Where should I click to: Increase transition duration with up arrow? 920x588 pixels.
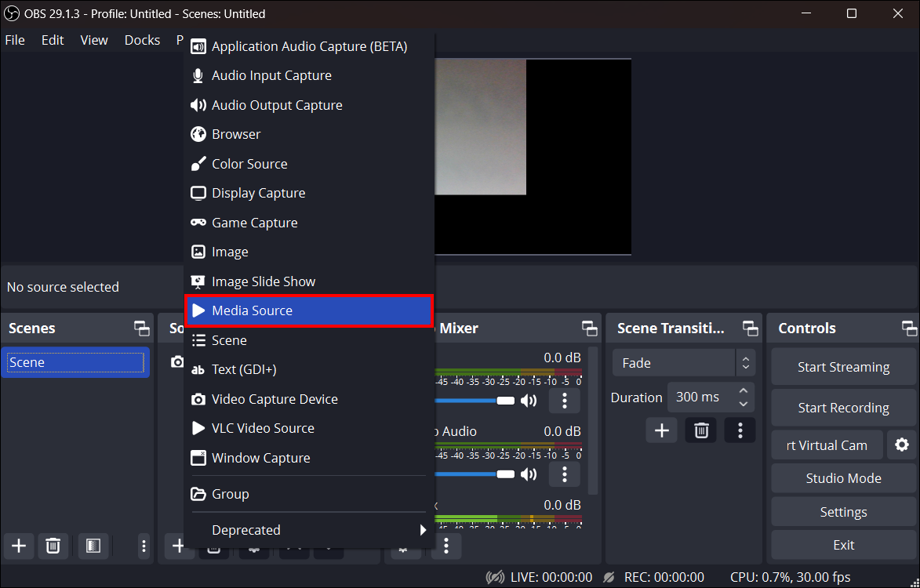coord(744,390)
